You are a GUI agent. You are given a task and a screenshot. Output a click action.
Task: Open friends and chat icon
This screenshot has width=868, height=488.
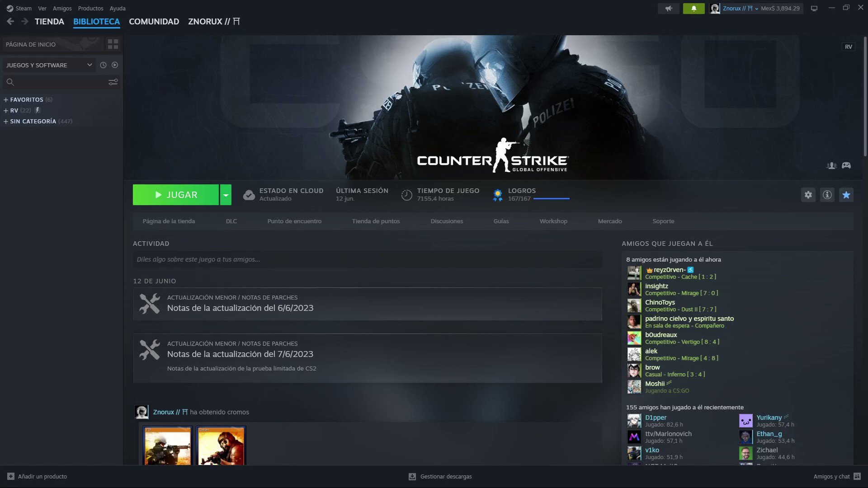click(x=857, y=476)
